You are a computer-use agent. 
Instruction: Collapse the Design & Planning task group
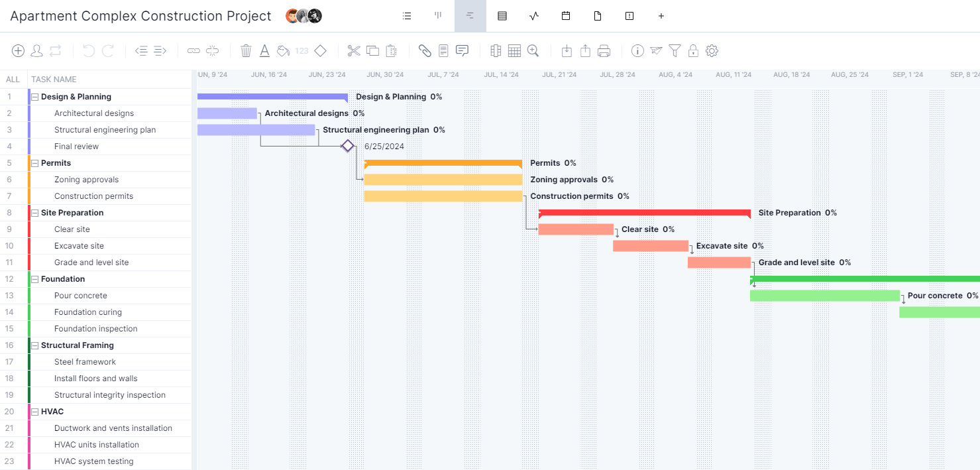coord(34,96)
